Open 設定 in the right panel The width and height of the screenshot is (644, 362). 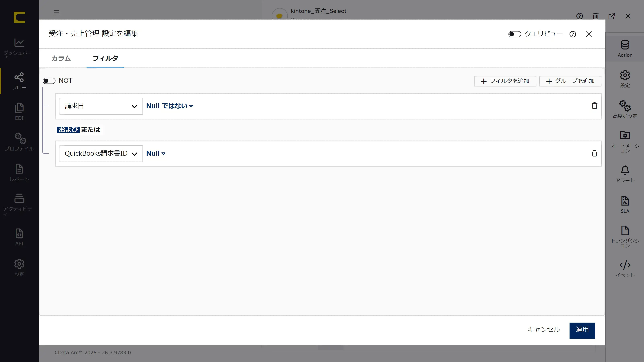click(625, 79)
